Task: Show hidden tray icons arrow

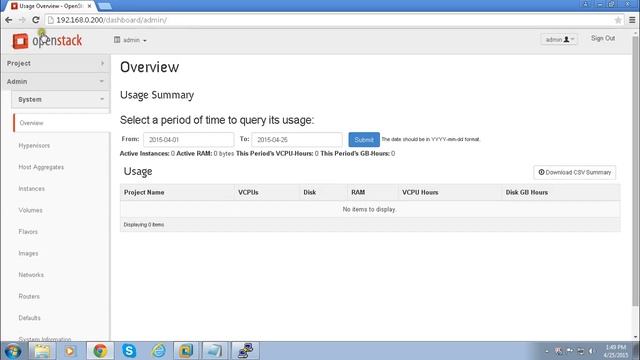Action: [x=547, y=351]
